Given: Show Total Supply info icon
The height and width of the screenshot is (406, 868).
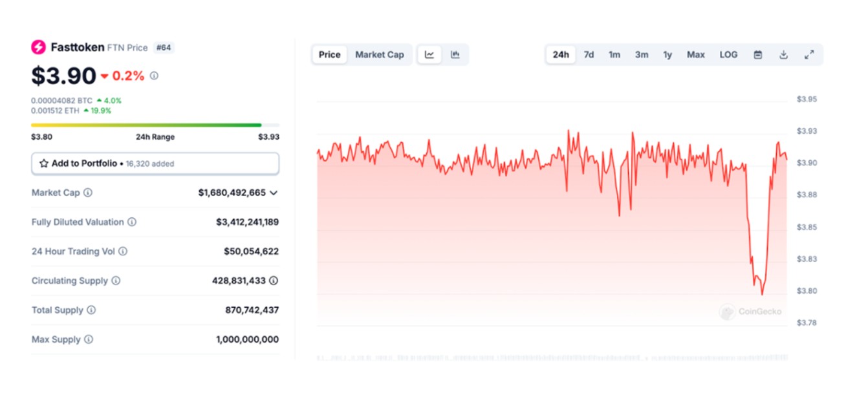Looking at the screenshot, I should point(91,310).
